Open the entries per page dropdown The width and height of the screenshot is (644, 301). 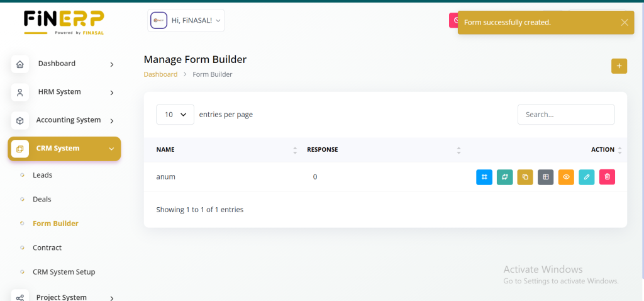(x=175, y=115)
